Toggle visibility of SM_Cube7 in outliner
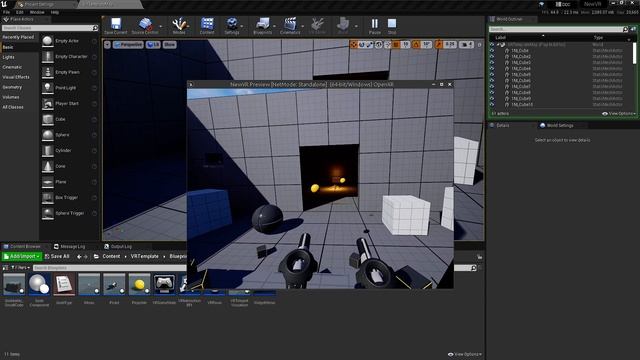The width and height of the screenshot is (640, 360). tap(492, 87)
